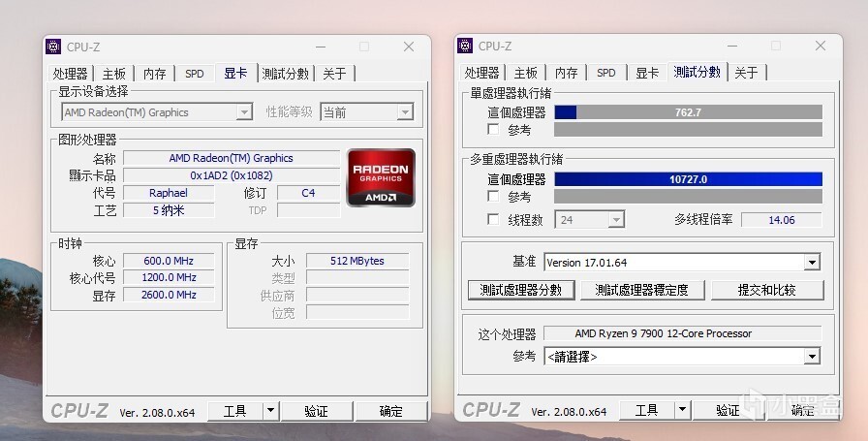Open the 參考 <請選擇> dropdown
This screenshot has height=441, width=868.
click(812, 357)
